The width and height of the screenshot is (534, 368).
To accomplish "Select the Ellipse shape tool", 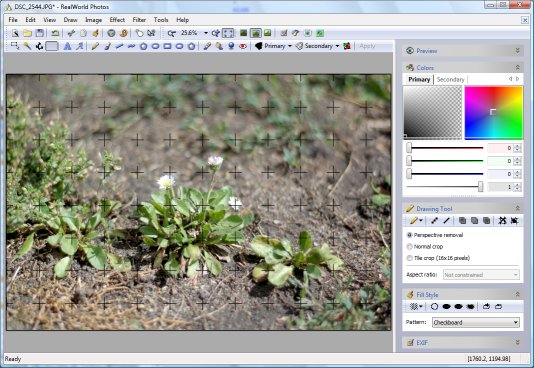I will tap(155, 46).
